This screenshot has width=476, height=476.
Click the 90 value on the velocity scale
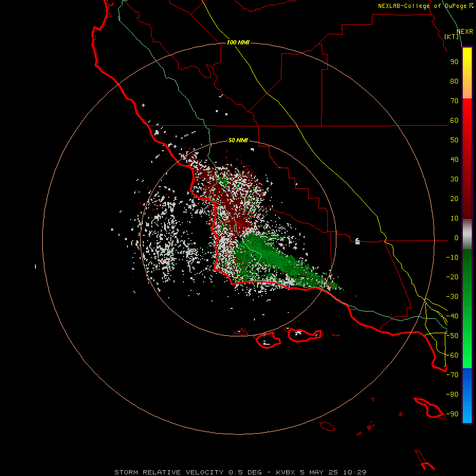click(x=454, y=62)
